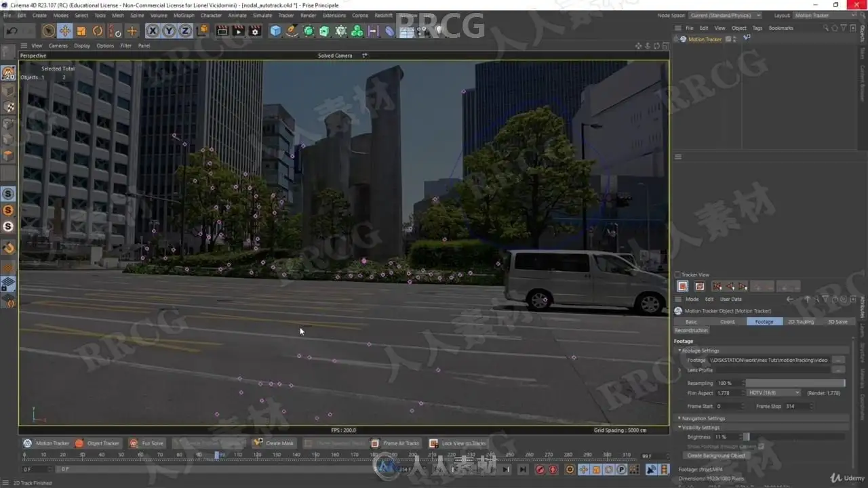Toggle Lock View on Tracks
The width and height of the screenshot is (868, 488).
458,443
